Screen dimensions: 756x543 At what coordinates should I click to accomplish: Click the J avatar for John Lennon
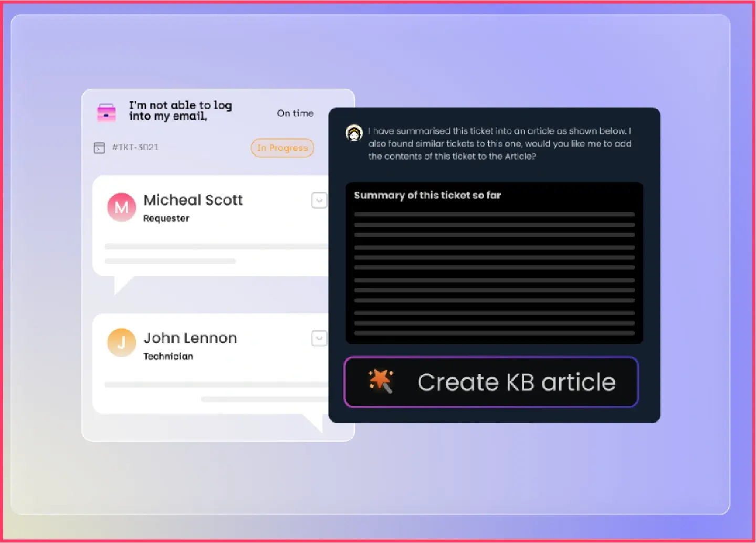122,342
